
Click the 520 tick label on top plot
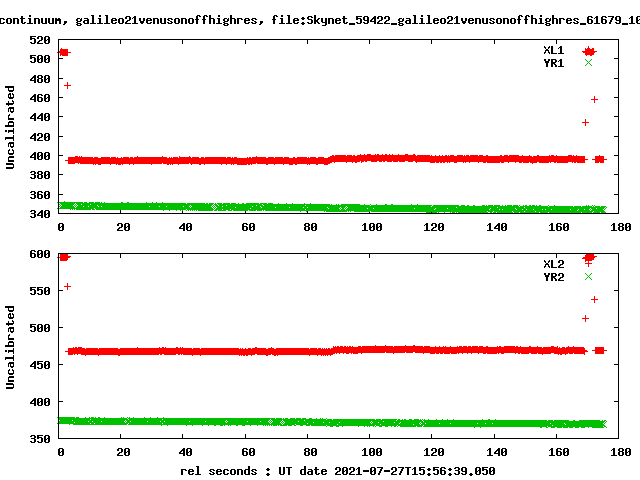tap(40, 40)
